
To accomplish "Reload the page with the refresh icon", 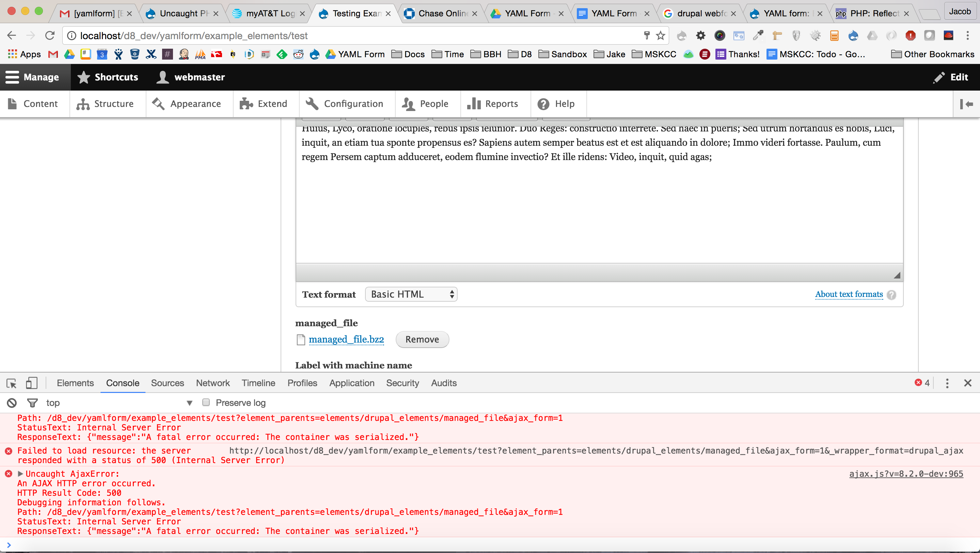I will click(x=50, y=36).
